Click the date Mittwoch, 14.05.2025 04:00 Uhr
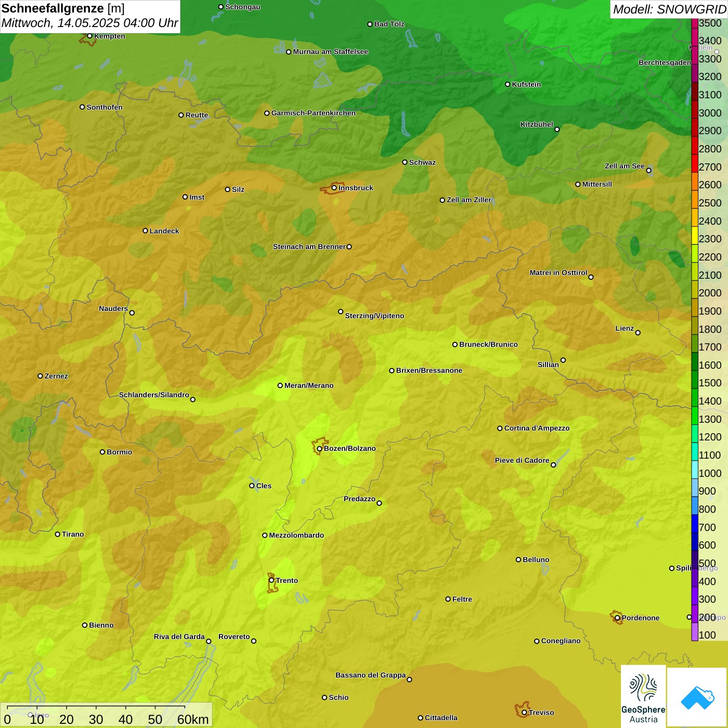Viewport: 728px width, 728px height. pyautogui.click(x=89, y=23)
